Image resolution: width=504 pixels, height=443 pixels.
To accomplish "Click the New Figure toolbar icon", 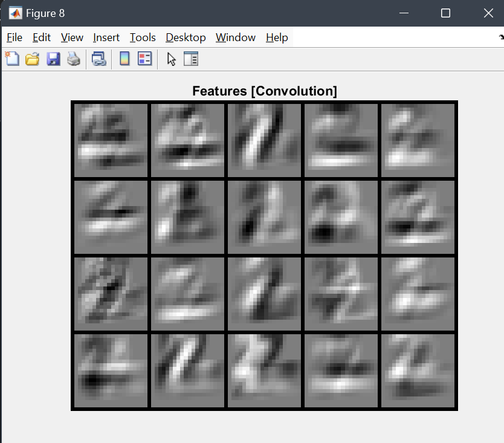I will pos(12,59).
